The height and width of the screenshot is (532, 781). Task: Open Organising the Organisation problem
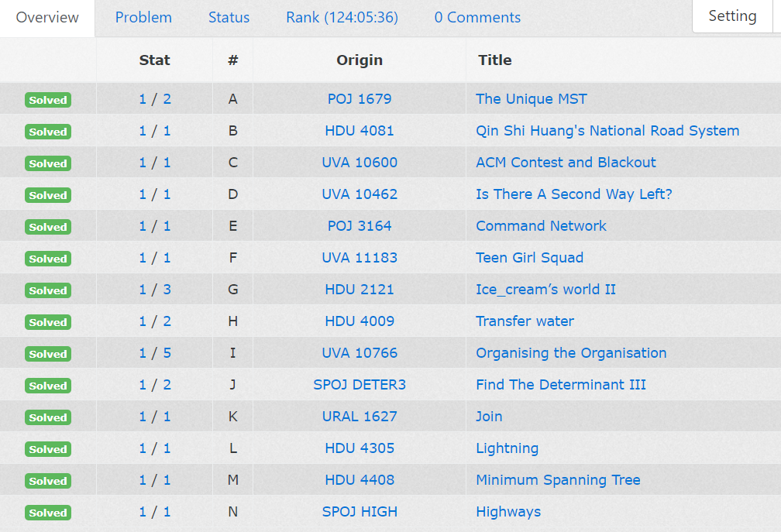pyautogui.click(x=571, y=353)
